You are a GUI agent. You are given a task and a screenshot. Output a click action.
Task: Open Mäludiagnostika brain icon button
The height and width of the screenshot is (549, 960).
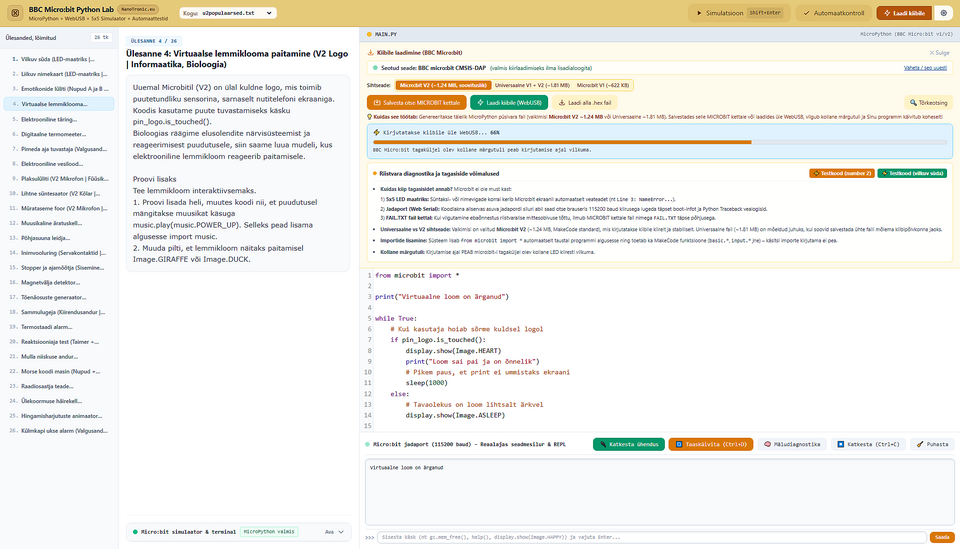(792, 444)
